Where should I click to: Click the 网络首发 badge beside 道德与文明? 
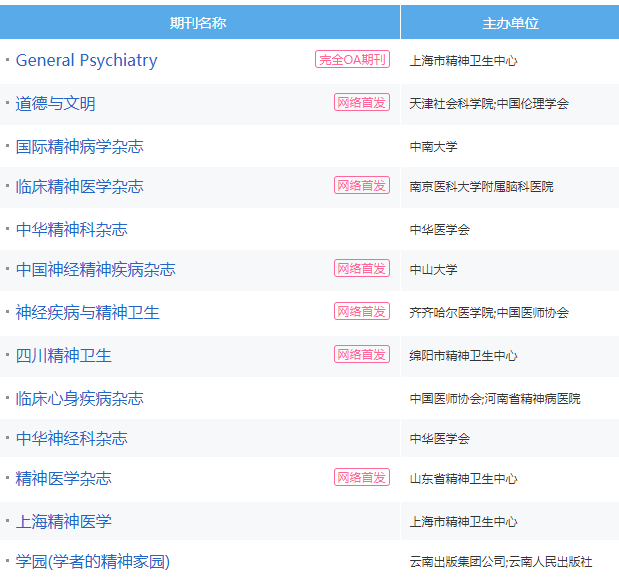click(362, 102)
